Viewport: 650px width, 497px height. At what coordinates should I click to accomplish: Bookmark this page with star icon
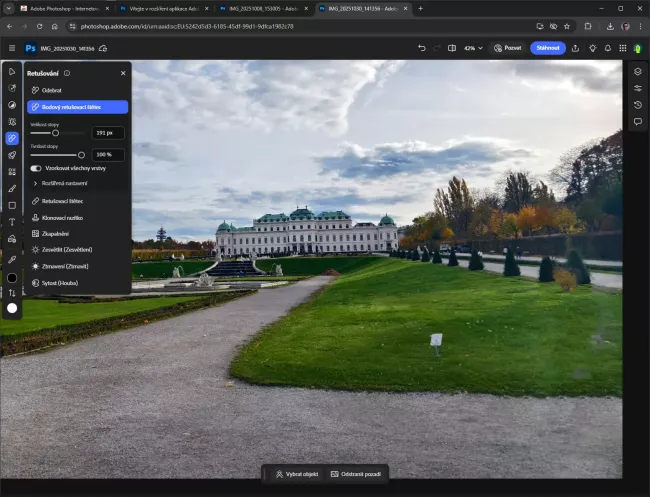click(x=567, y=27)
